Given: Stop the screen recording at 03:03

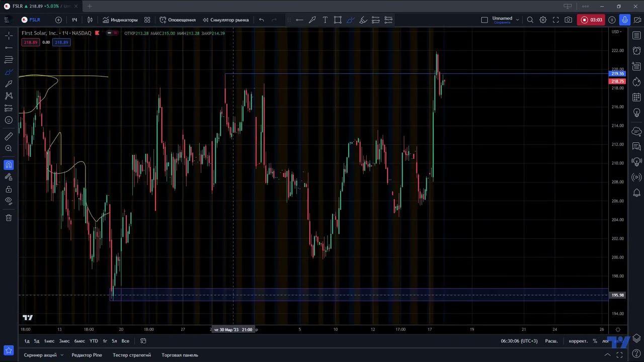Looking at the screenshot, I should click(591, 20).
